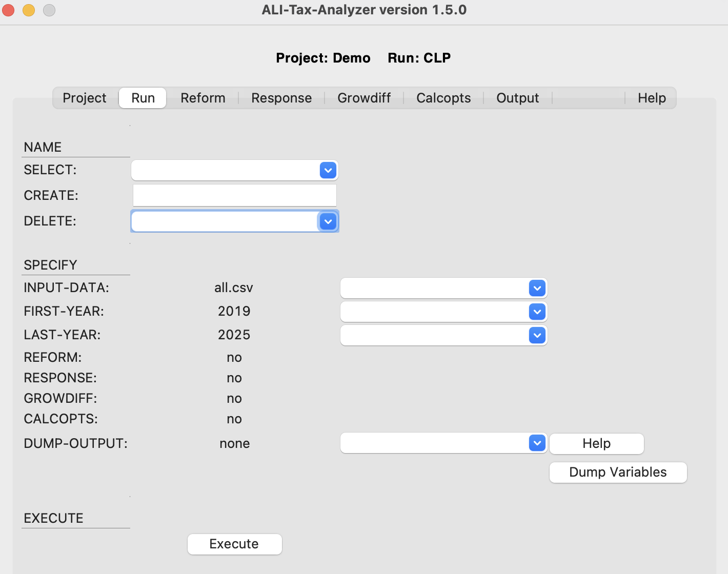Open the Output tab
728x574 pixels.
click(517, 97)
